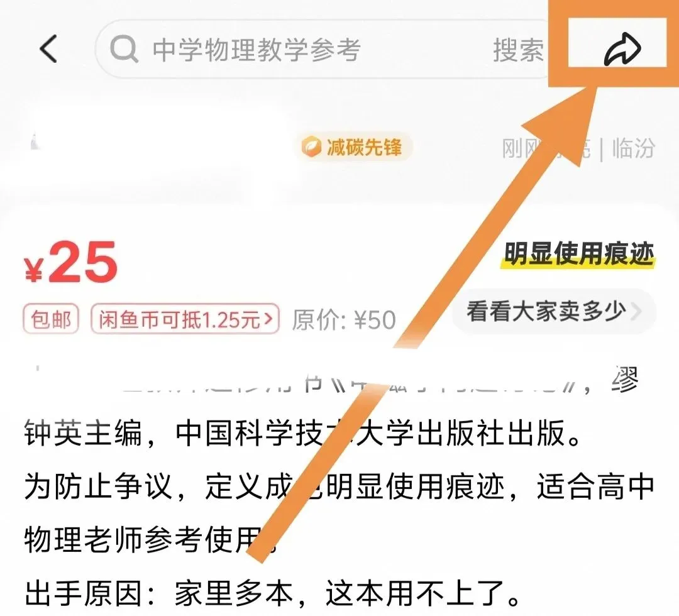Tap the back arrow icon

point(48,48)
